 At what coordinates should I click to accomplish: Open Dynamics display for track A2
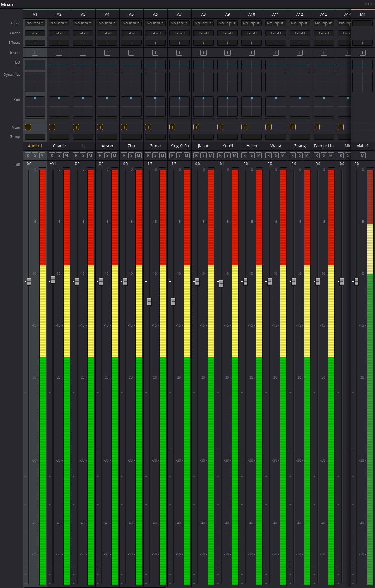click(x=59, y=82)
